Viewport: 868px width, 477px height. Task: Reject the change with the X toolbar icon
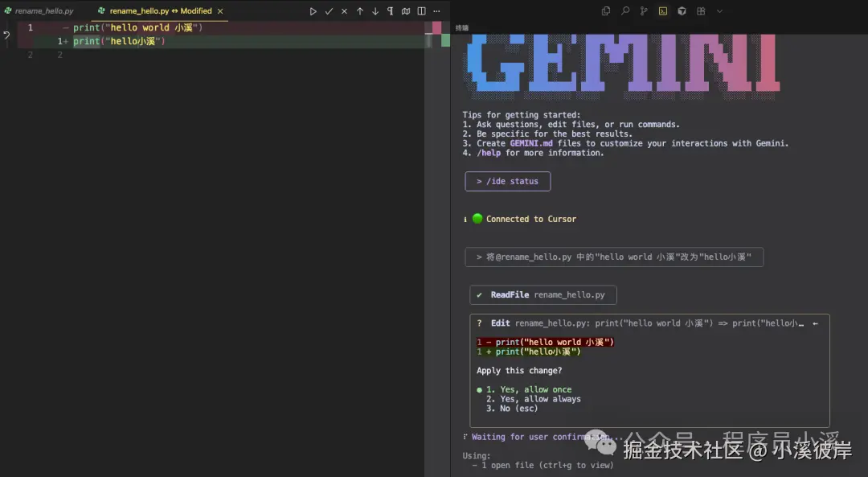click(344, 11)
